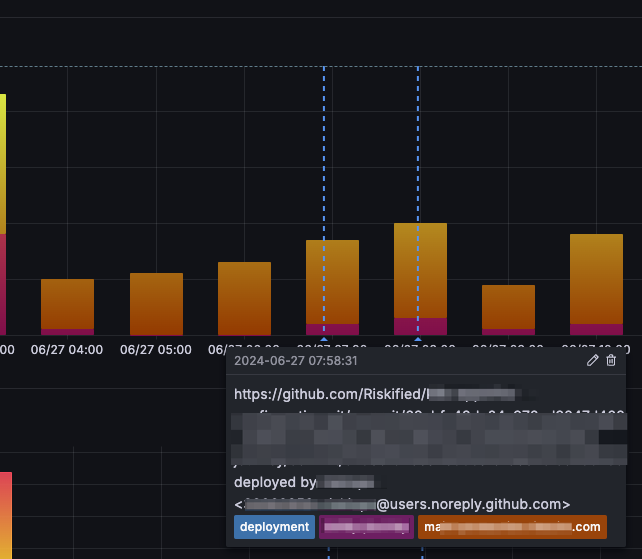
Task: Select the first blue annotation triangle marker
Action: [x=324, y=339]
